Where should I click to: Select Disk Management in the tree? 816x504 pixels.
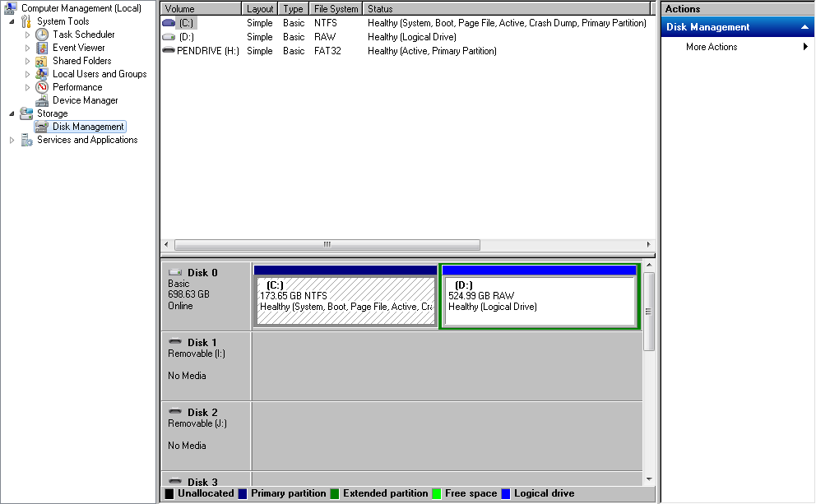tap(88, 127)
